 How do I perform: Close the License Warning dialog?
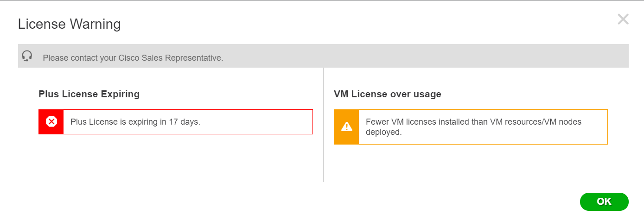[x=623, y=19]
